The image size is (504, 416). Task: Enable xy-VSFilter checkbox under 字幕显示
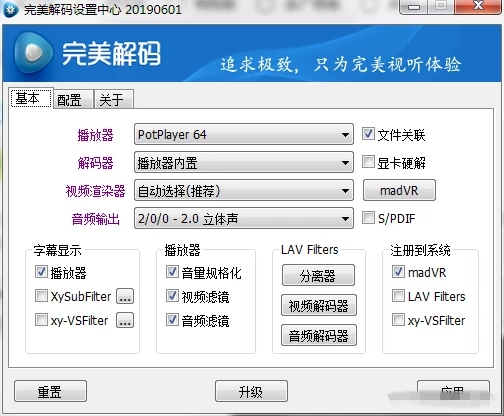[41, 320]
